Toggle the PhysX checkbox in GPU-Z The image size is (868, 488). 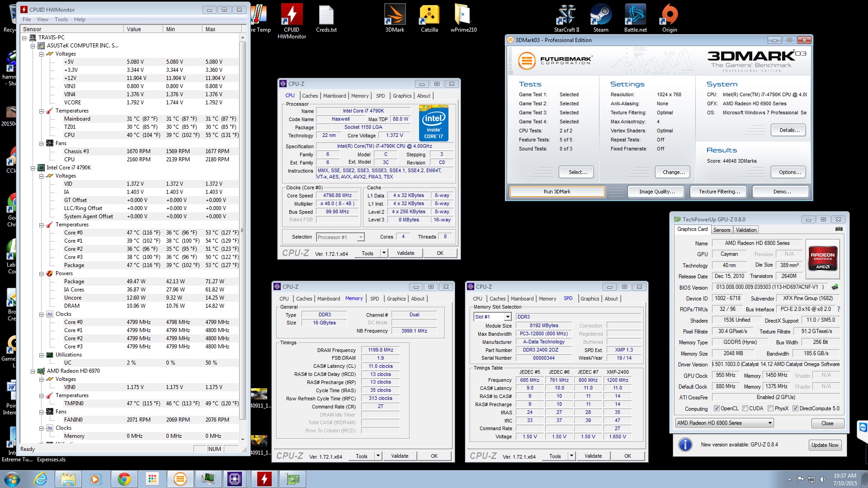point(770,408)
